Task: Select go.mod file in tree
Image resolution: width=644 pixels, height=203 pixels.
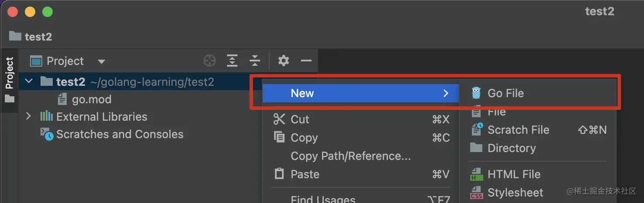Action: coord(91,99)
